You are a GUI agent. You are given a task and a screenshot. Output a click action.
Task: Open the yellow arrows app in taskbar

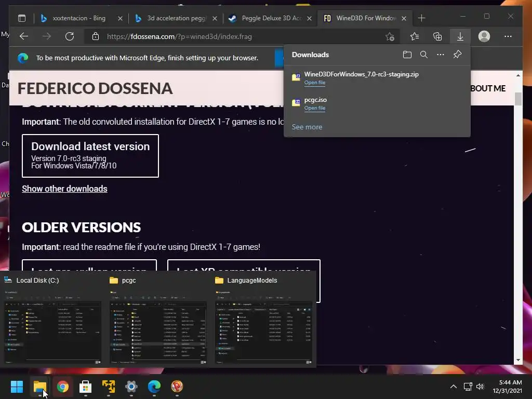[x=109, y=387]
